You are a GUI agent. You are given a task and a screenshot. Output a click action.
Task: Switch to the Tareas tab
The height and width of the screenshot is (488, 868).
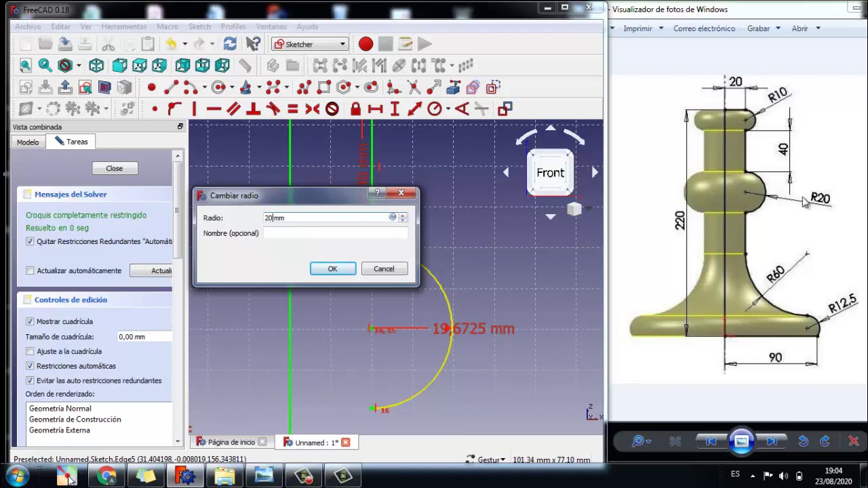click(x=72, y=142)
